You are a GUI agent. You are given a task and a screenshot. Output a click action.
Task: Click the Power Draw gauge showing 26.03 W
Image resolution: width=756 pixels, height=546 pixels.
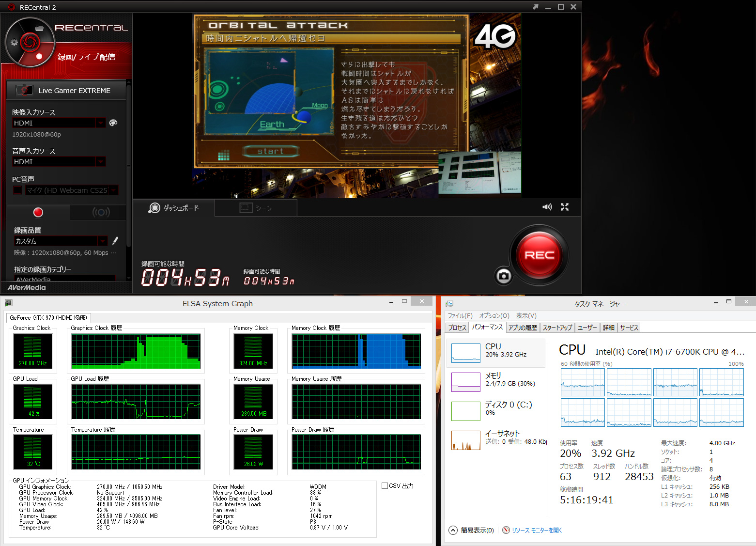click(253, 452)
